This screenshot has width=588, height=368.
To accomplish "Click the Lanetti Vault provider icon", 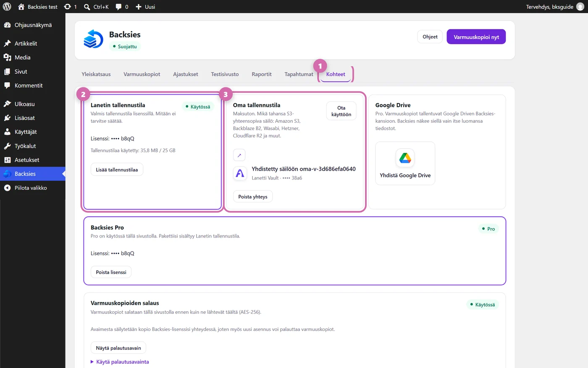I will (240, 173).
